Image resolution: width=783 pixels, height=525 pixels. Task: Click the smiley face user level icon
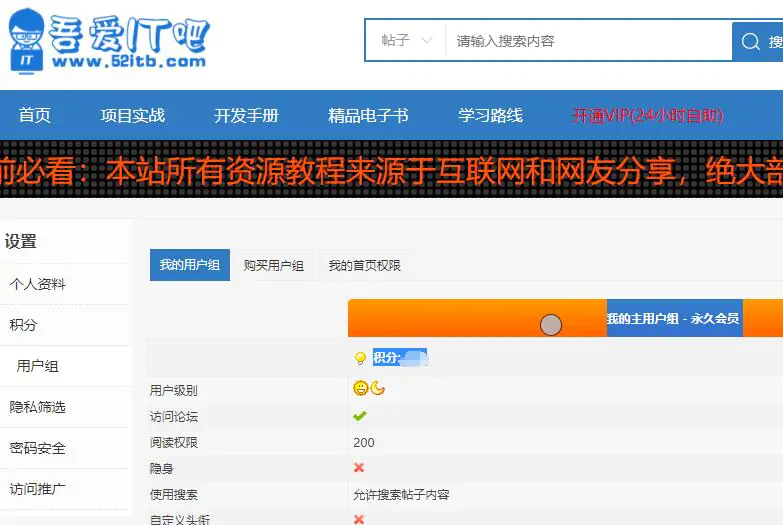361,388
